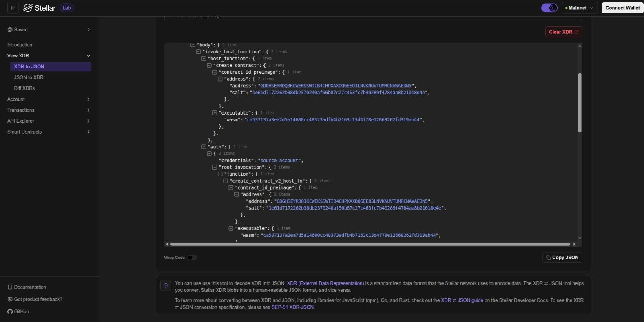Viewport: 644px width, 322px height.
Task: Enable the Wrap Code toggle
Action: tap(192, 258)
